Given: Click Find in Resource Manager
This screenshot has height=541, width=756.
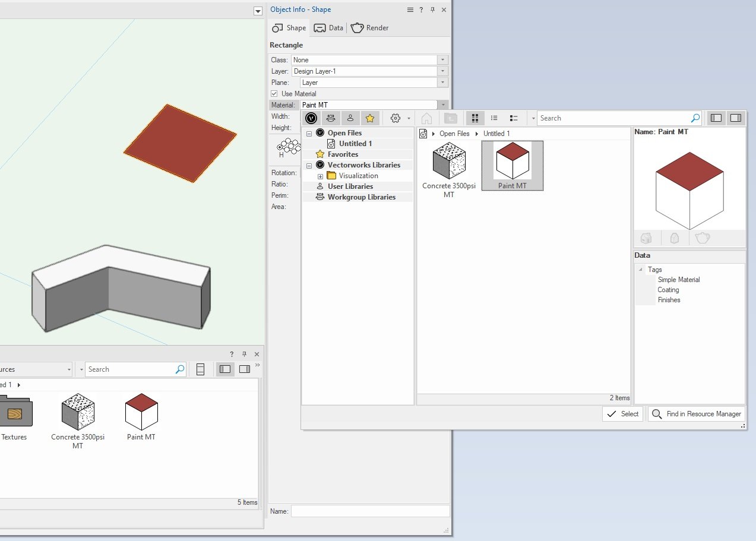Looking at the screenshot, I should click(695, 414).
